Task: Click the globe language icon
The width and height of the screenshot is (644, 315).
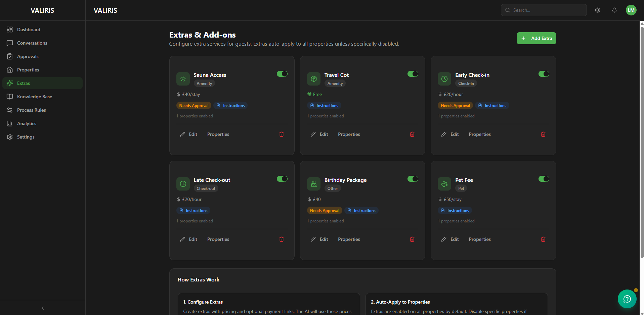Action: [598, 10]
